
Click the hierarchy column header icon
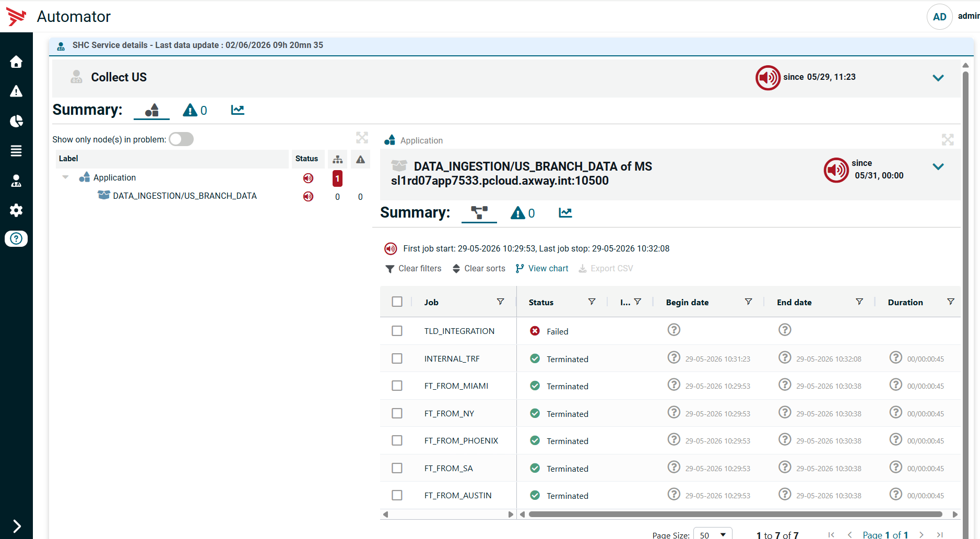coord(338,159)
